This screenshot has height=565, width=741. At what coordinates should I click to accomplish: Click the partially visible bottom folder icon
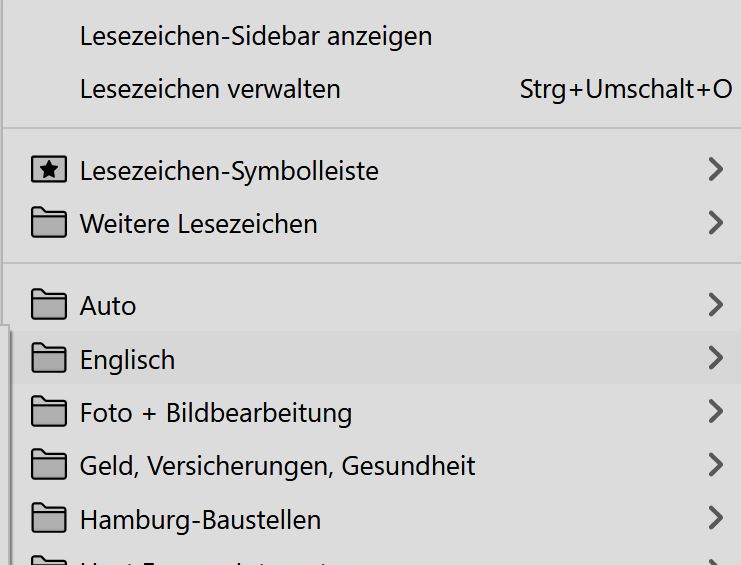tap(49, 561)
